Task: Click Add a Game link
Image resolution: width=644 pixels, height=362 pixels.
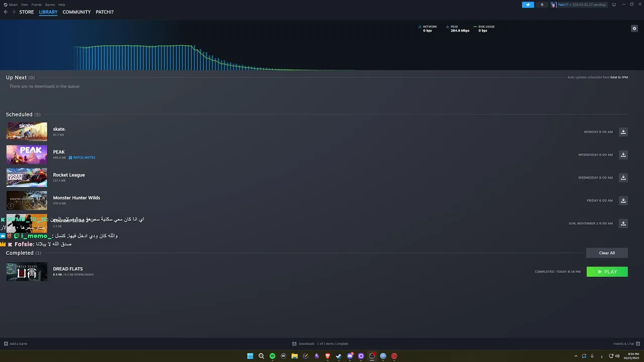Action: (19, 344)
